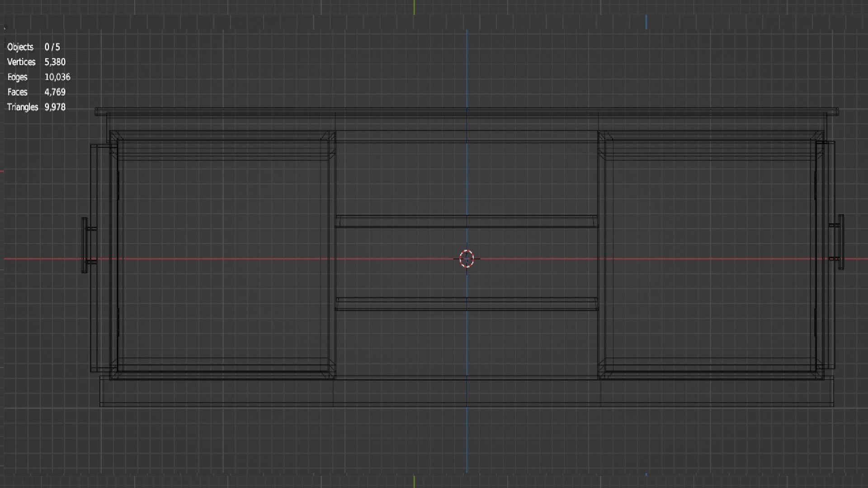This screenshot has width=868, height=488.
Task: Click the '5,380' vertices value
Action: 55,62
